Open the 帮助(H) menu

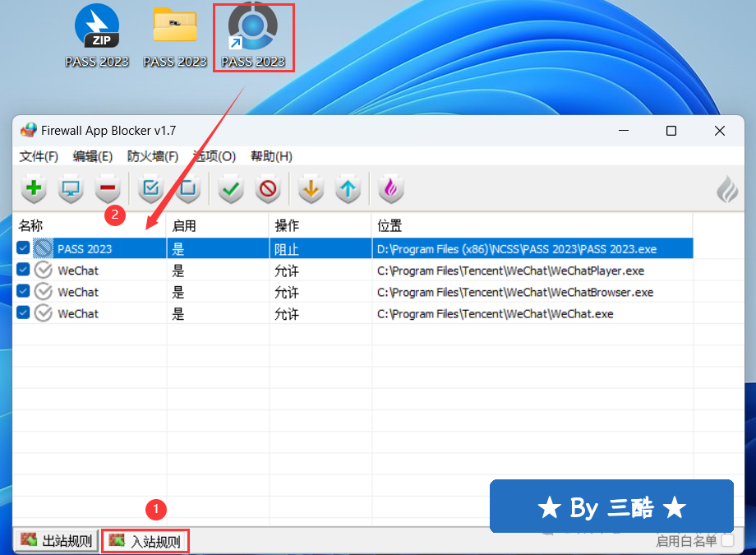(x=271, y=156)
